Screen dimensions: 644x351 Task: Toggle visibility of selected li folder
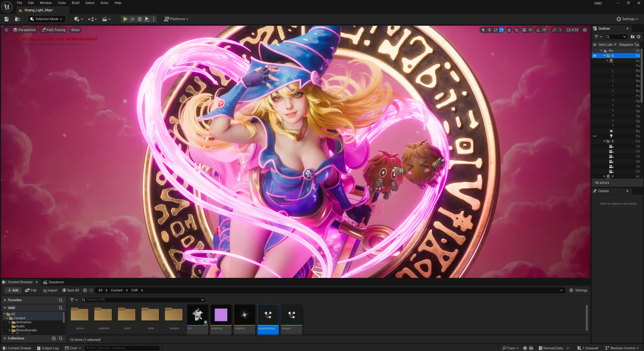(x=595, y=56)
